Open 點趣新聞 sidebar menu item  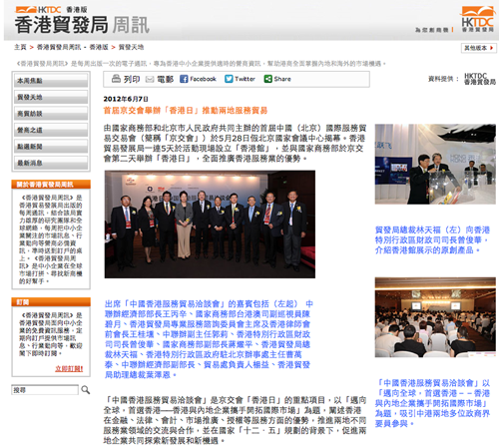click(51, 147)
